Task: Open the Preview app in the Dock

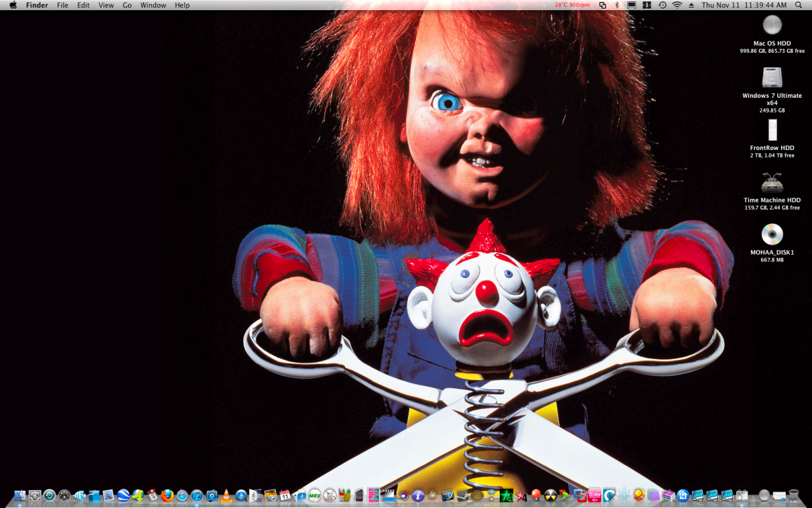Action: click(x=108, y=495)
